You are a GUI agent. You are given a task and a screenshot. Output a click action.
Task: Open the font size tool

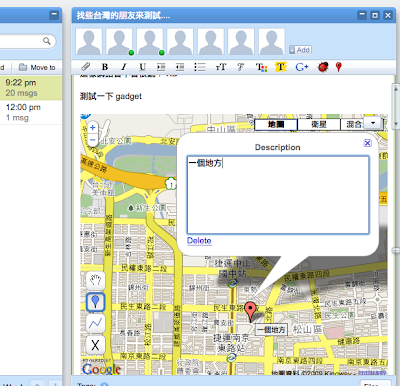(x=221, y=67)
